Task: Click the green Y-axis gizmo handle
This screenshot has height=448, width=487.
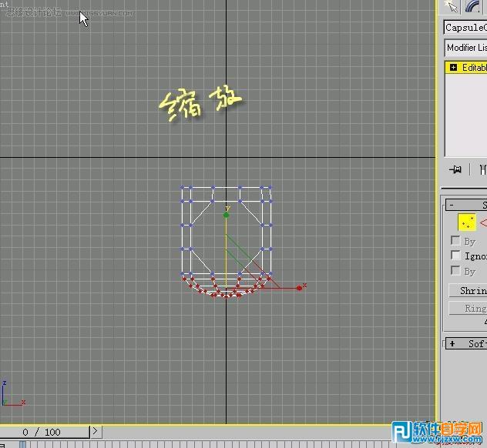Action: tap(226, 215)
